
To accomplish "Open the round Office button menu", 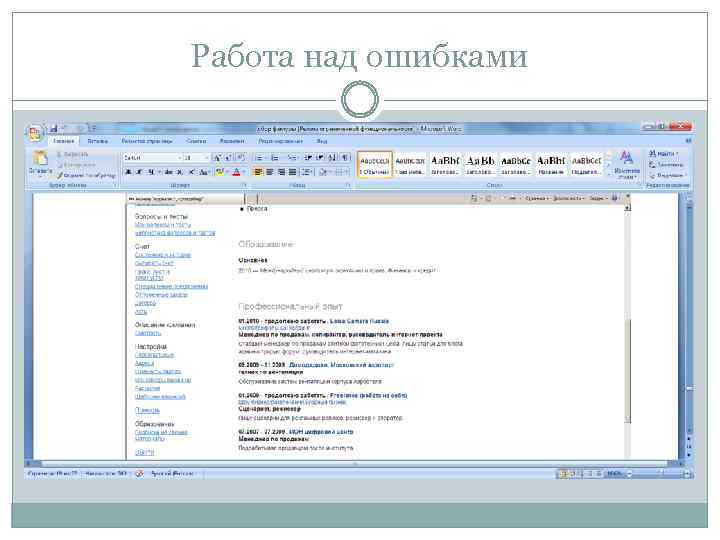I will click(35, 134).
